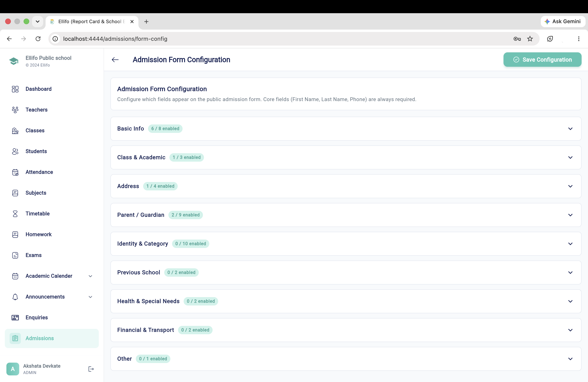This screenshot has width=588, height=382.
Task: Click the Enquiries ID card icon
Action: coord(15,318)
